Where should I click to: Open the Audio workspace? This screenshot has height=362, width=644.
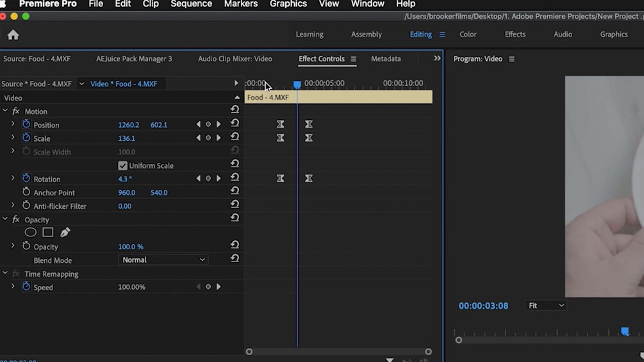click(563, 35)
